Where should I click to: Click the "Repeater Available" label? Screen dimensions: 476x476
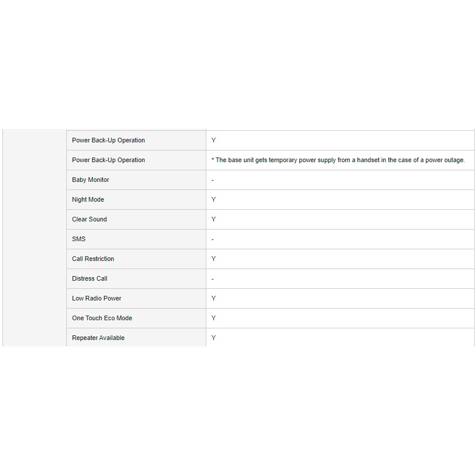click(x=98, y=338)
